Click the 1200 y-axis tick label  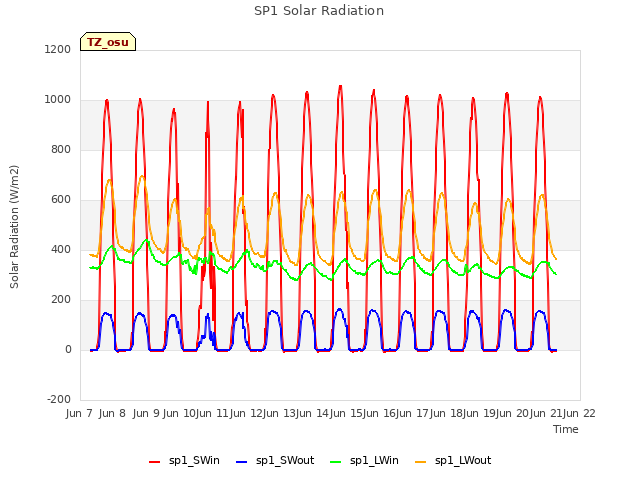(58, 49)
